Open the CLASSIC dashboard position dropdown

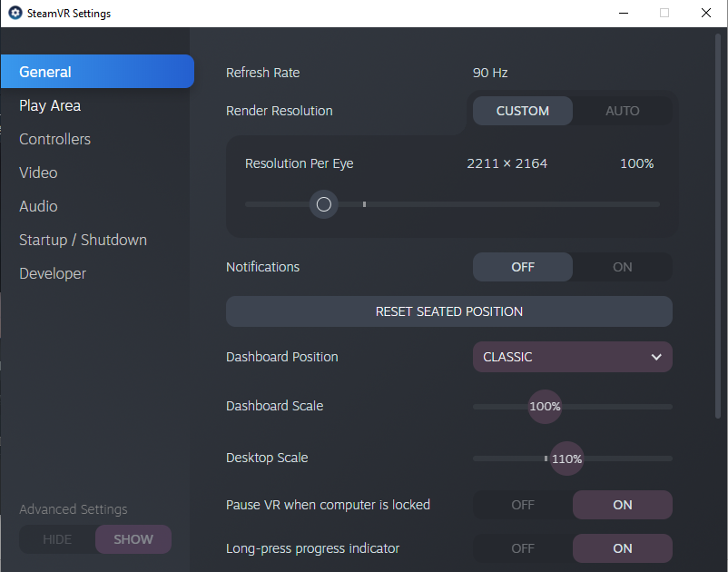coord(573,357)
